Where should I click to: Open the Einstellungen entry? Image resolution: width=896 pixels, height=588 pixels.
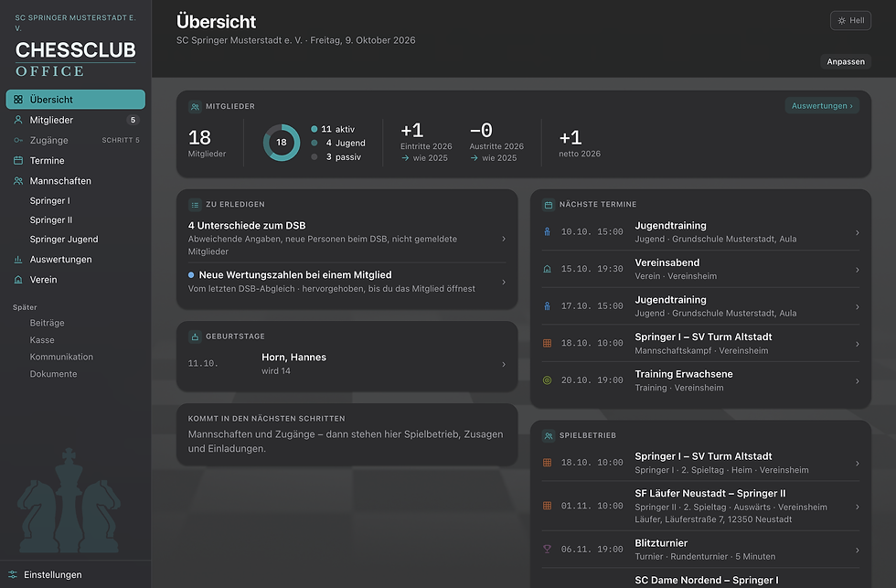click(53, 575)
